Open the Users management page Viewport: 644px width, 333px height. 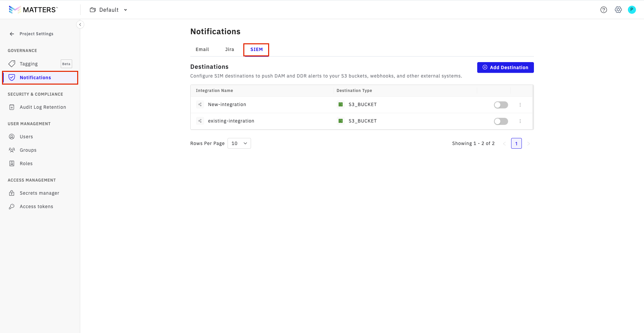coord(26,137)
